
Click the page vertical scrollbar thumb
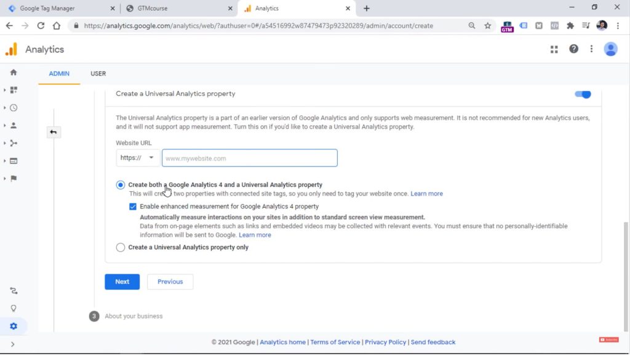click(x=626, y=277)
